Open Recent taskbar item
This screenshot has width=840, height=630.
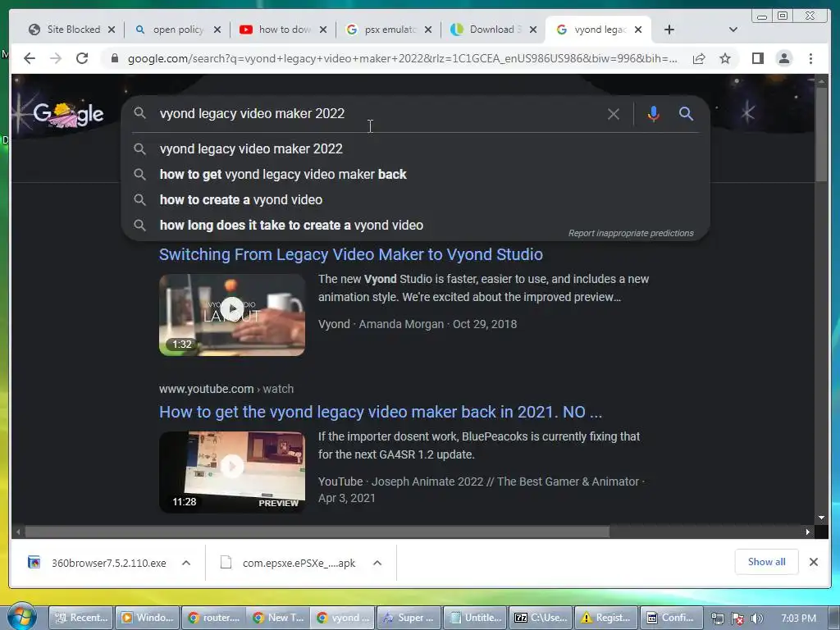(82, 618)
